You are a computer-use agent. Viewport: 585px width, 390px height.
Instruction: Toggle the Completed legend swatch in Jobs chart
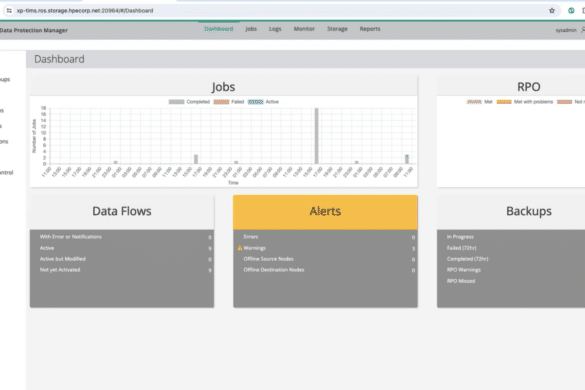[x=176, y=102]
